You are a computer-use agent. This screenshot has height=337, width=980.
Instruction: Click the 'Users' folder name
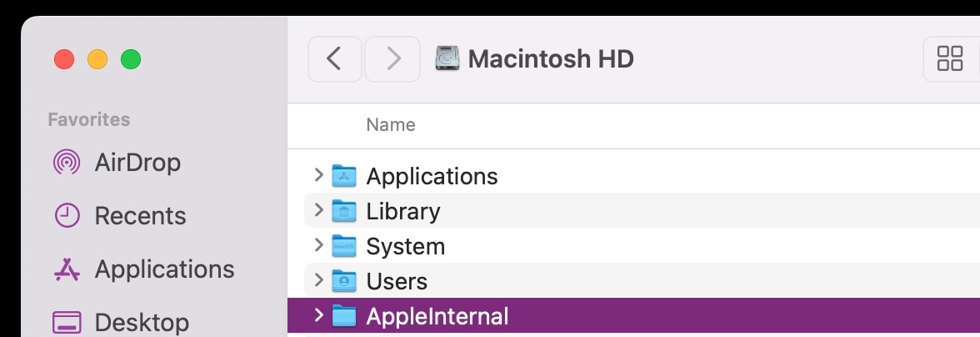coord(397,281)
